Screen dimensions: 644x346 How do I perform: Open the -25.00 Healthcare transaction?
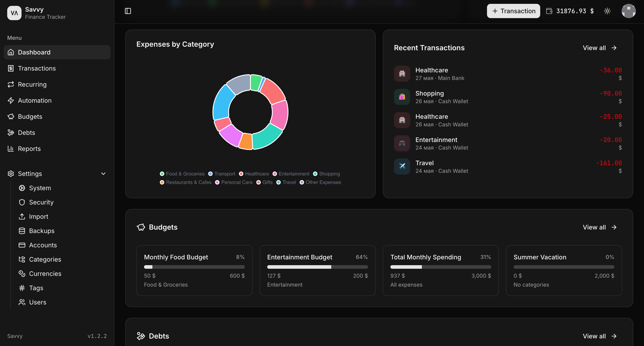click(x=508, y=120)
